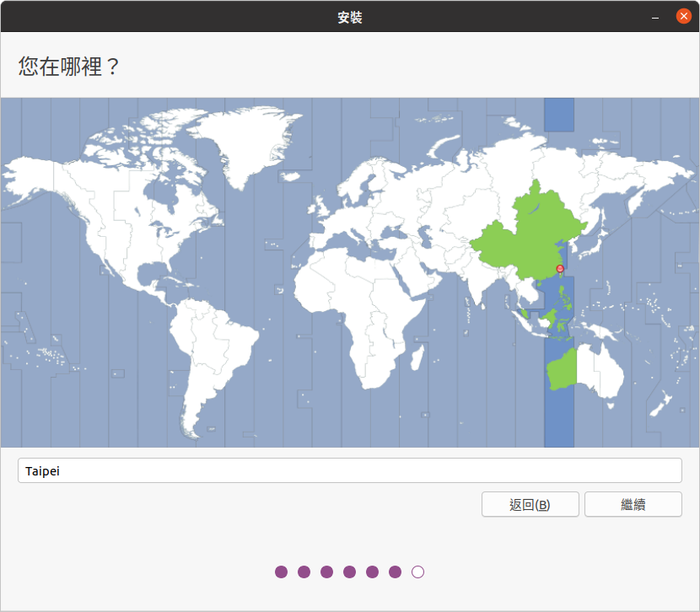Image resolution: width=700 pixels, height=612 pixels.
Task: Focus the Taipei location text field
Action: 349,470
